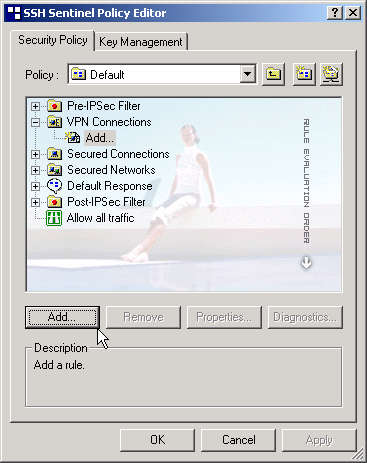Click the resize grip in the dialog corner
The width and height of the screenshot is (367, 463).
(358, 454)
